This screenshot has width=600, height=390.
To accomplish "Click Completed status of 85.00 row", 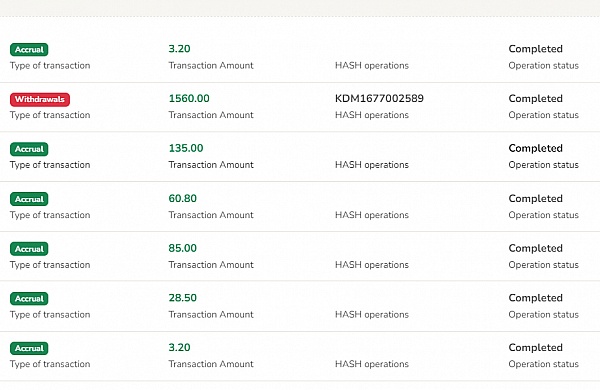I will pyautogui.click(x=535, y=248).
